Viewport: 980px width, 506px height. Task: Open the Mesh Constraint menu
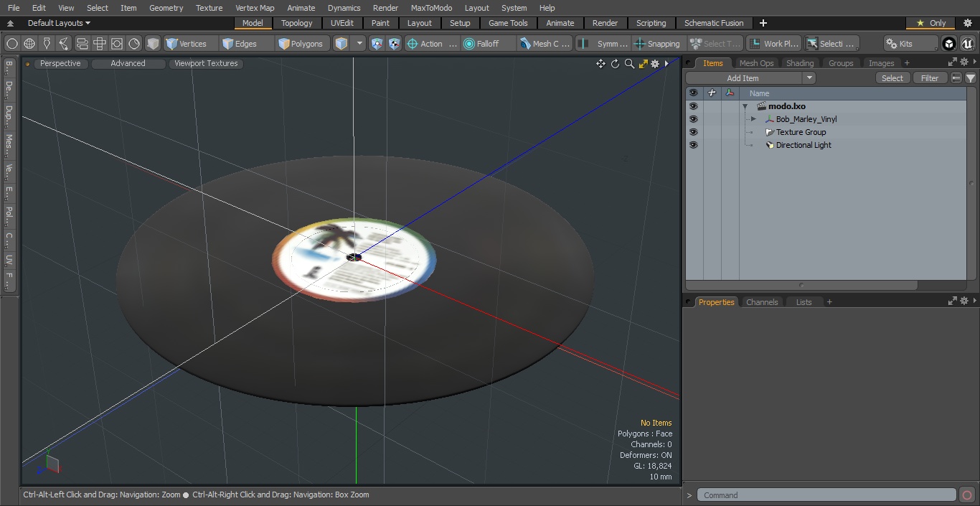click(545, 44)
